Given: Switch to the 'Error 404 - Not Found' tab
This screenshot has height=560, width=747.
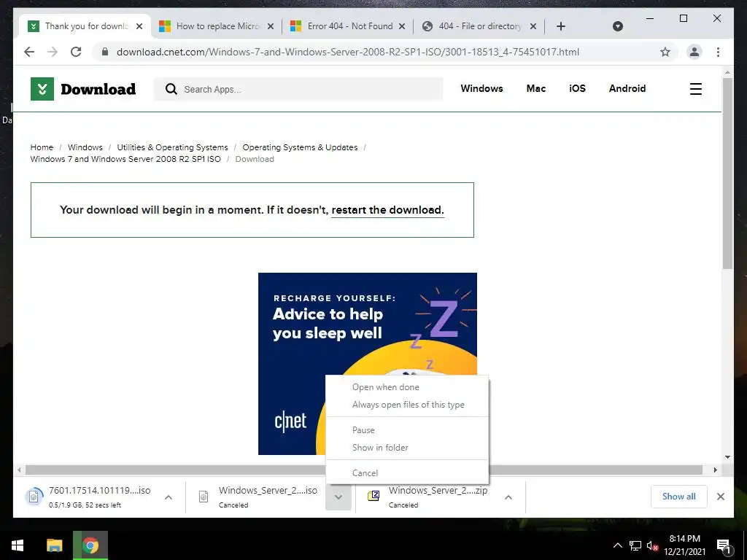Looking at the screenshot, I should click(x=348, y=26).
